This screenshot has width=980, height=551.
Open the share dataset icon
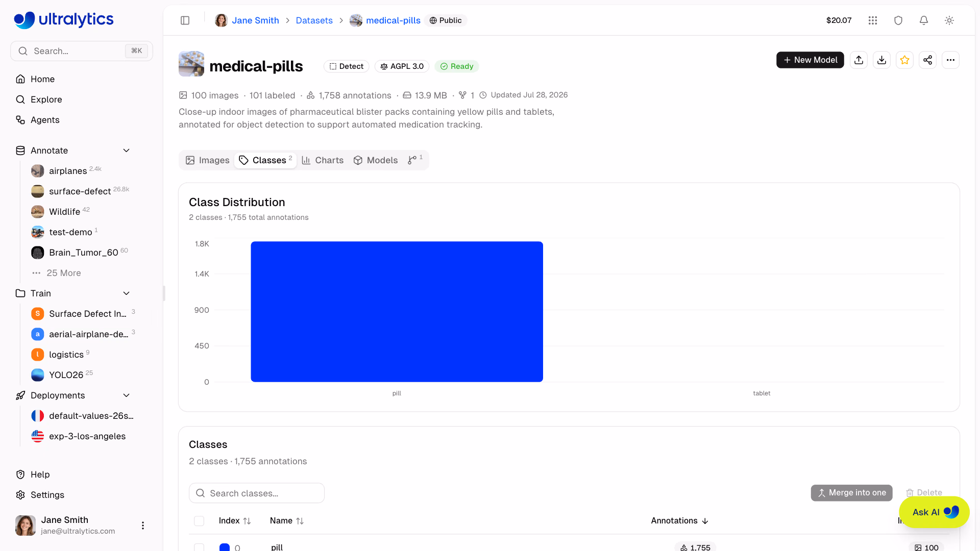(928, 60)
